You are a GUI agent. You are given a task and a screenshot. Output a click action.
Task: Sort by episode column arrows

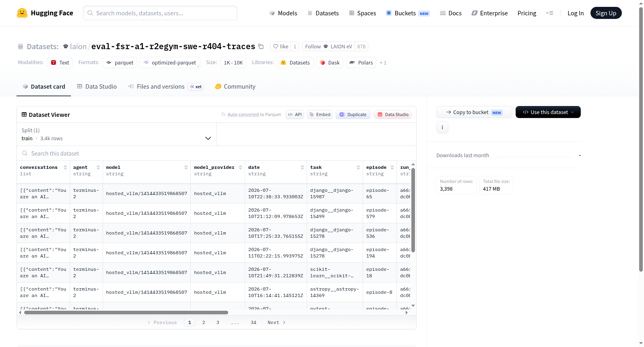[x=392, y=167]
